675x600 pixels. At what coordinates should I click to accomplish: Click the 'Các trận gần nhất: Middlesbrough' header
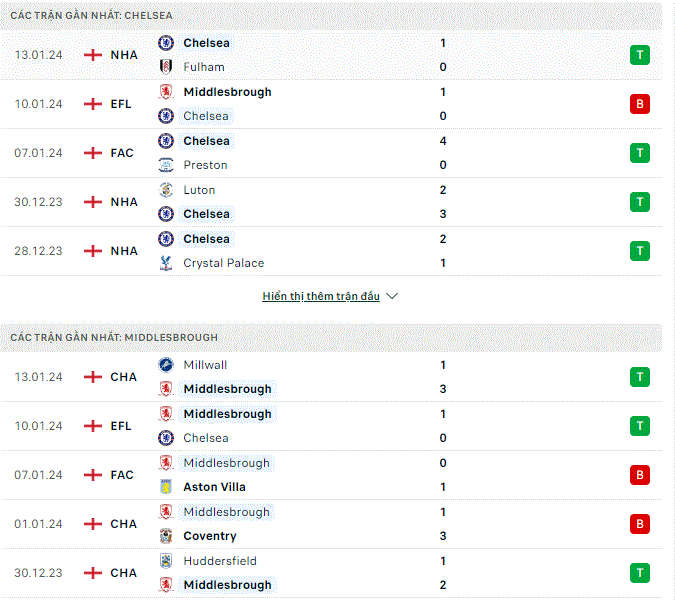click(x=114, y=337)
